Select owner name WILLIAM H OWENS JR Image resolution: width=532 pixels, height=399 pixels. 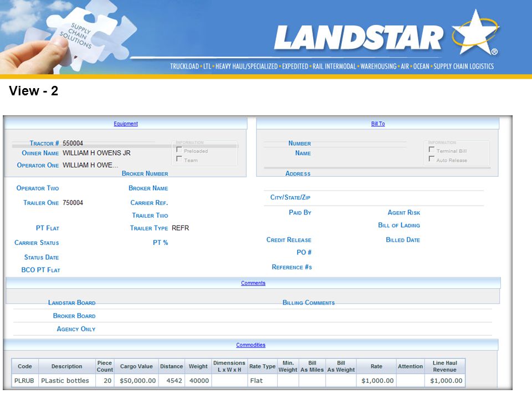click(96, 153)
